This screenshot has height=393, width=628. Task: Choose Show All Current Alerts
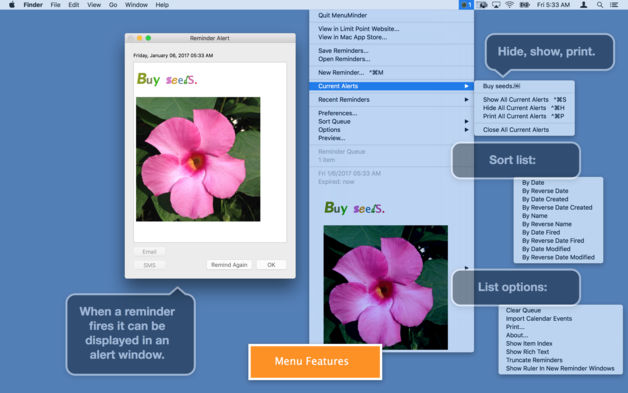pos(524,100)
